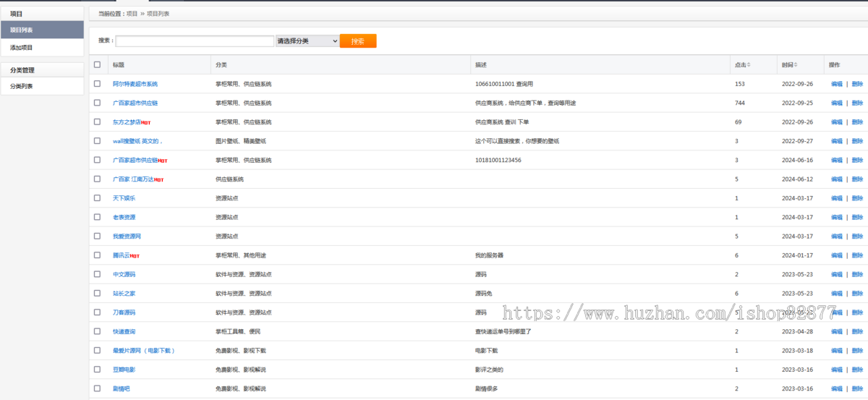Click the 操作 column header
Viewport: 868px width, 400px height.
835,65
